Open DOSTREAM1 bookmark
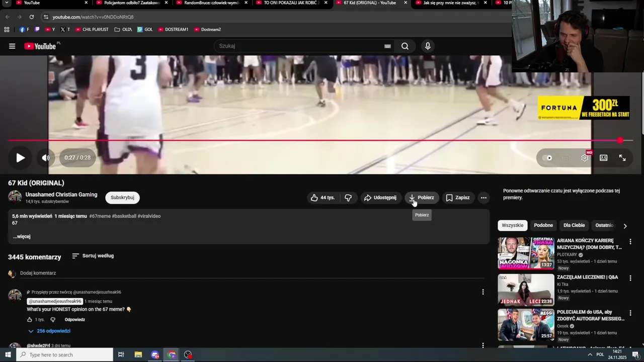The image size is (644, 362). coord(173,30)
